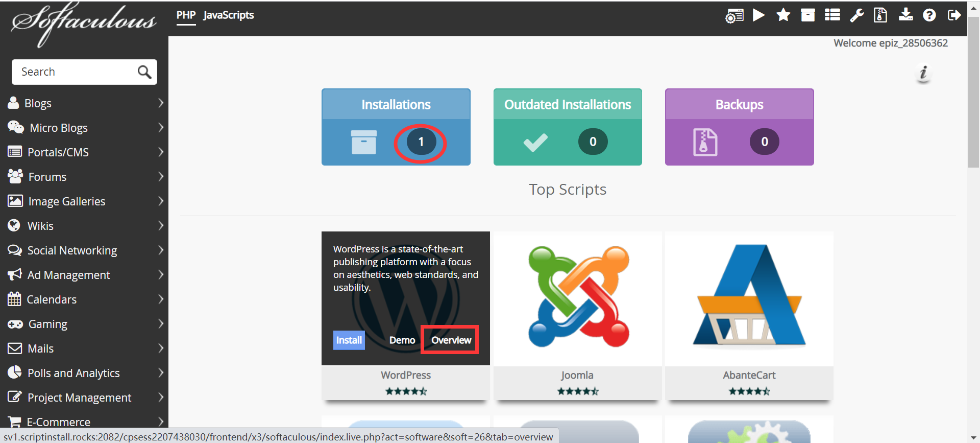
Task: Expand the Forums category chevron
Action: click(161, 176)
